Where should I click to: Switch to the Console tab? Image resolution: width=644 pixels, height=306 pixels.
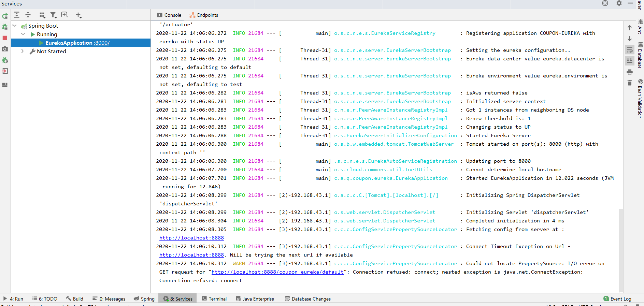click(169, 15)
